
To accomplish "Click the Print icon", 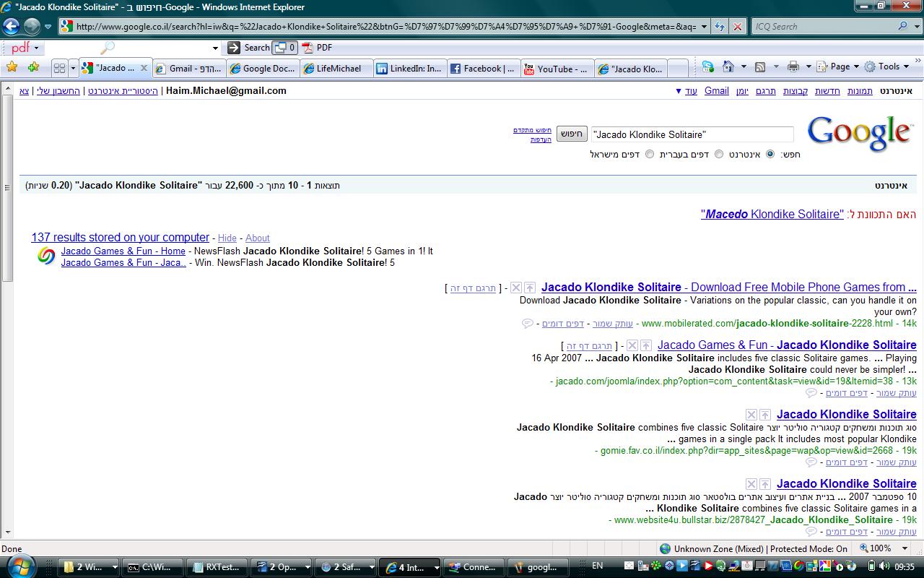I will tap(793, 66).
